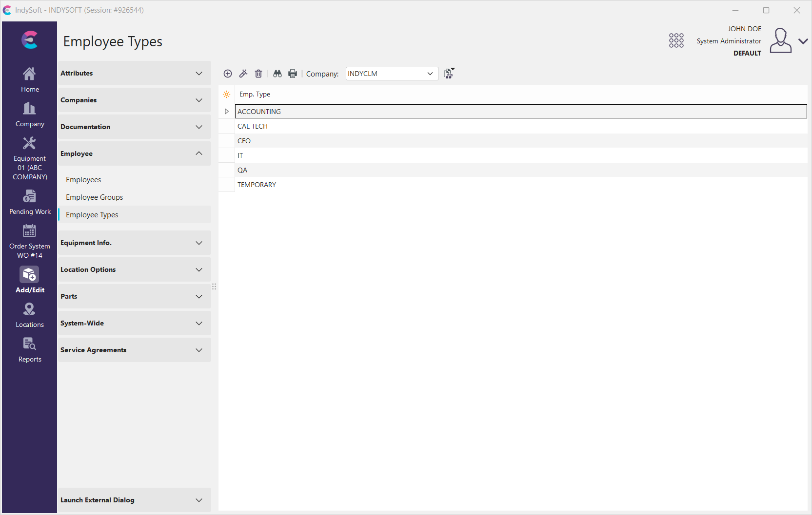Click the copy-to-company icon beside dropdown
812x515 pixels.
(x=449, y=74)
